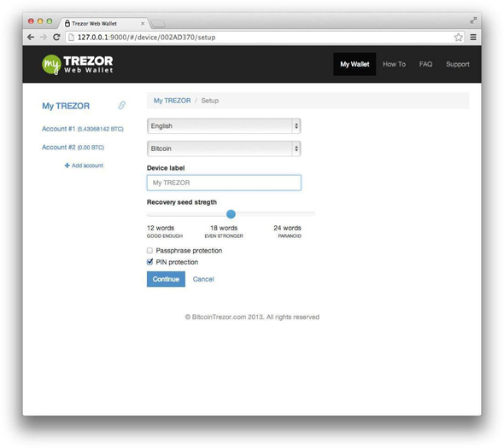Click the browser back arrow

31,38
